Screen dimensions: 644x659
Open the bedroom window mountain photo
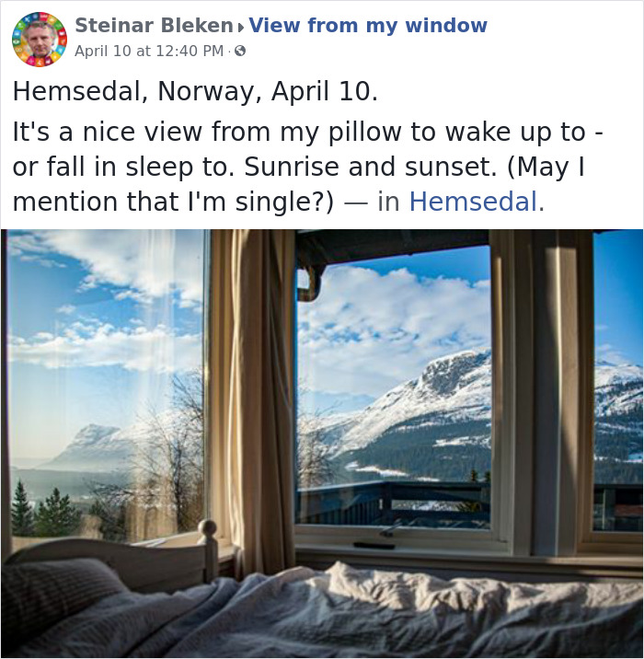coord(322,444)
